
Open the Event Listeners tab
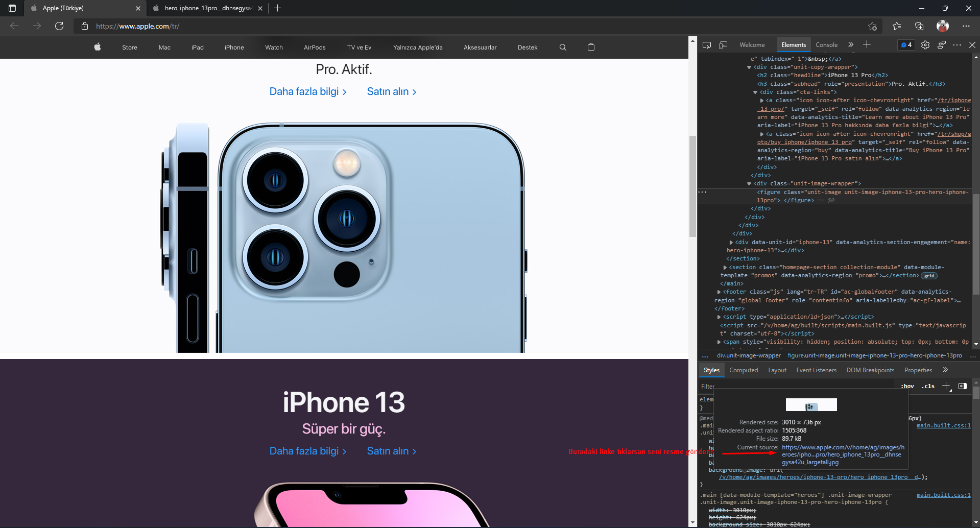[x=816, y=370]
